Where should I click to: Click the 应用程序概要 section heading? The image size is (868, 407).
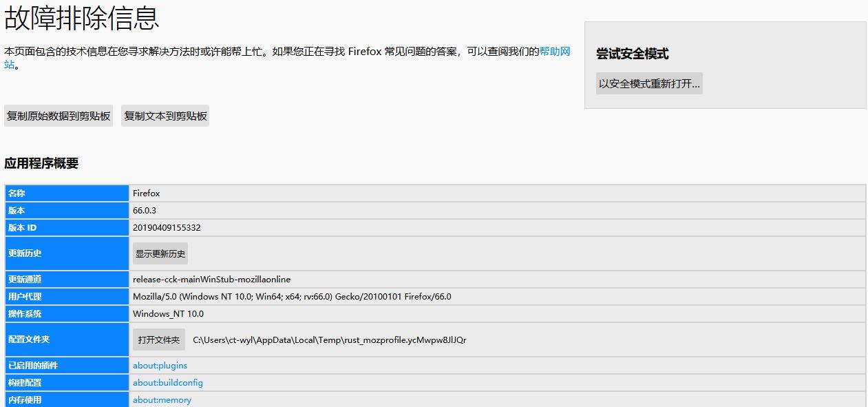(41, 163)
